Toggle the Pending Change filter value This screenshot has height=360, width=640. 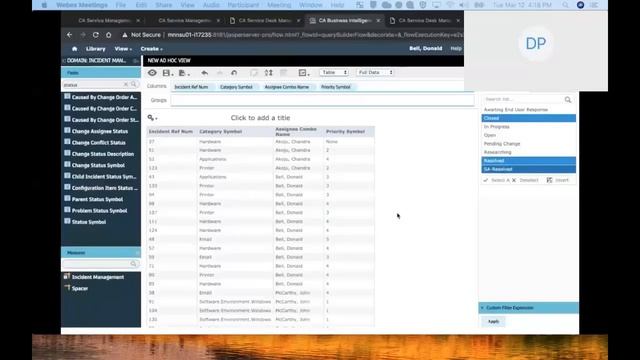[x=529, y=144]
